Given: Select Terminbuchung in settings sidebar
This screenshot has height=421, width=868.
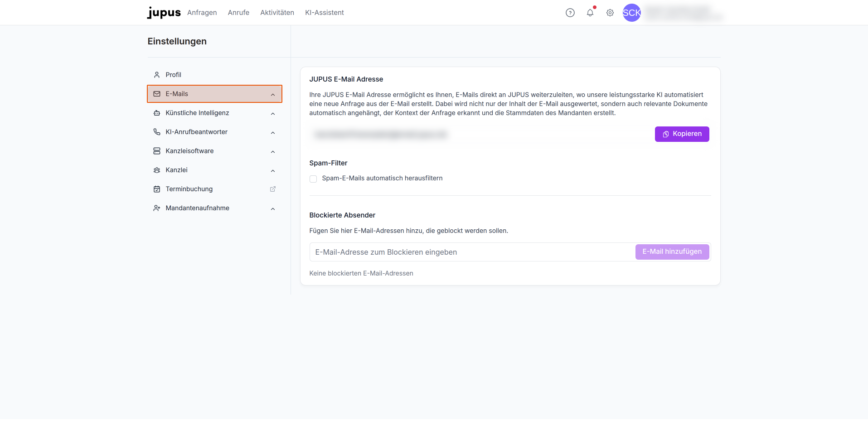Looking at the screenshot, I should (215, 189).
